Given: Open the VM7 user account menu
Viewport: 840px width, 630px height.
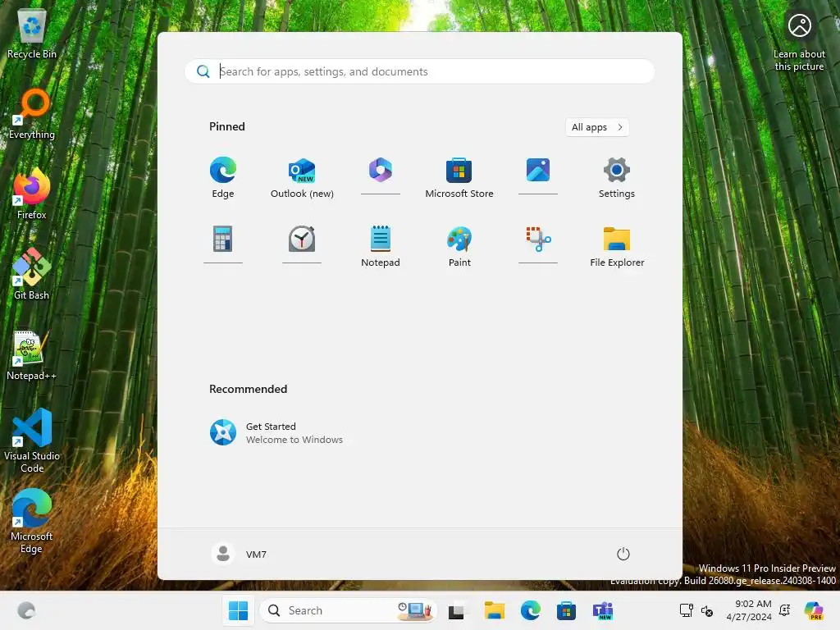Looking at the screenshot, I should point(239,554).
